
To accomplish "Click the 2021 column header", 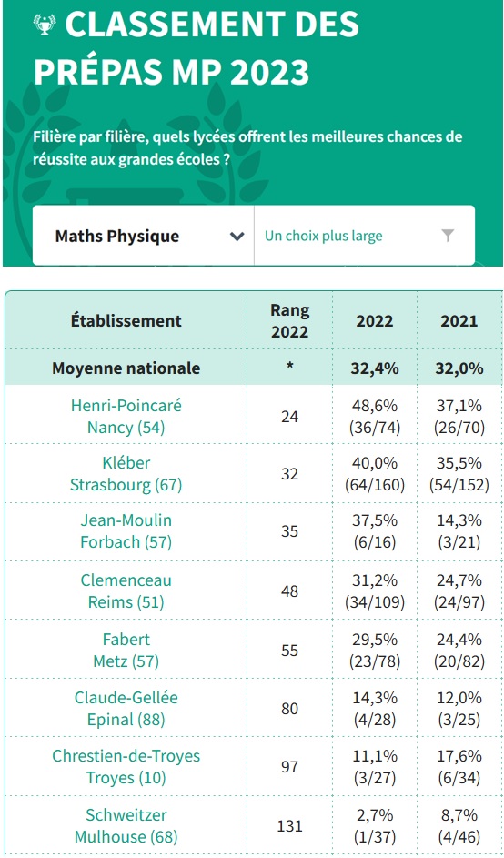I will tap(459, 320).
